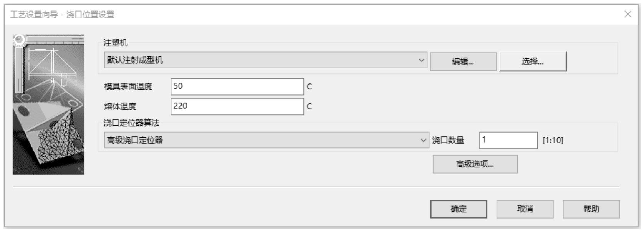The width and height of the screenshot is (644, 232).
Task: Focus the 熔体温度 field showing 220
Action: 237,106
